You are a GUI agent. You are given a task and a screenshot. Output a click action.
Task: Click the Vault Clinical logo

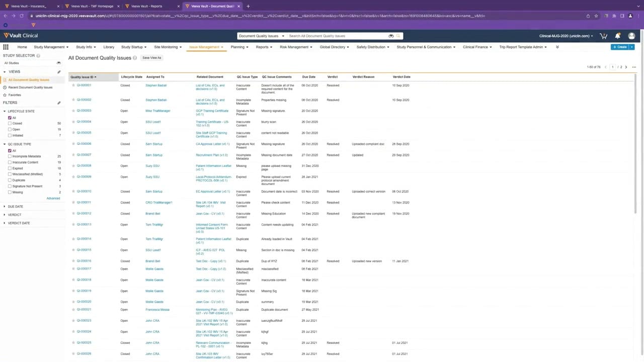21,36
